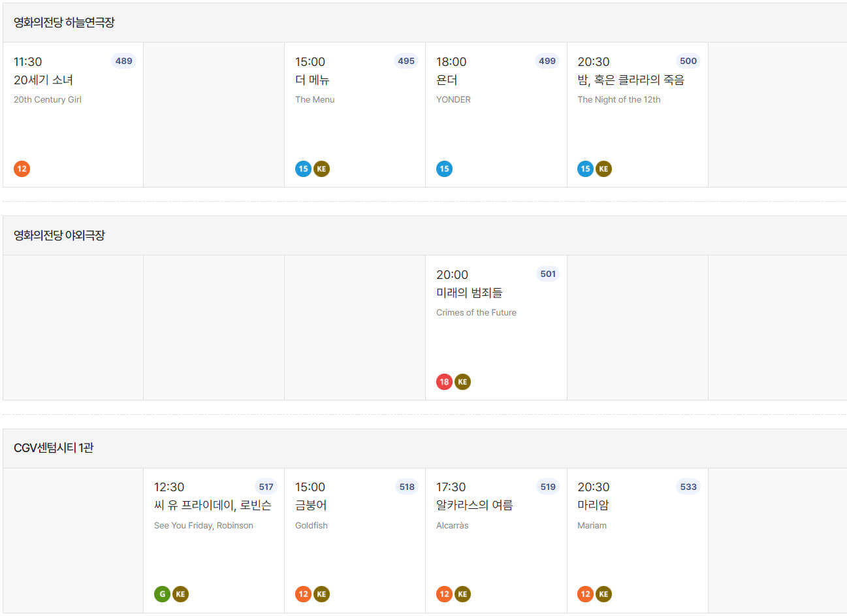Click the 12 rating badge under Mariam
This screenshot has height=616, width=847.
tap(585, 594)
